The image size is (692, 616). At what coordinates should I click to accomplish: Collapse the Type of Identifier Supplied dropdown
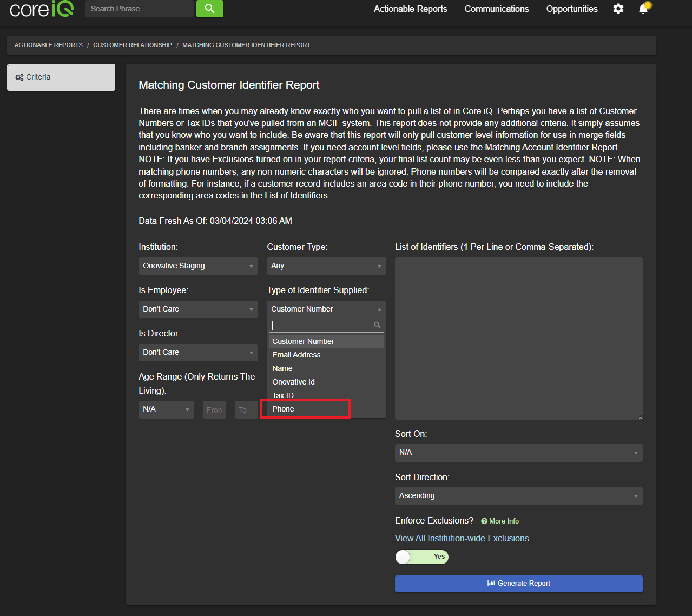tap(326, 309)
